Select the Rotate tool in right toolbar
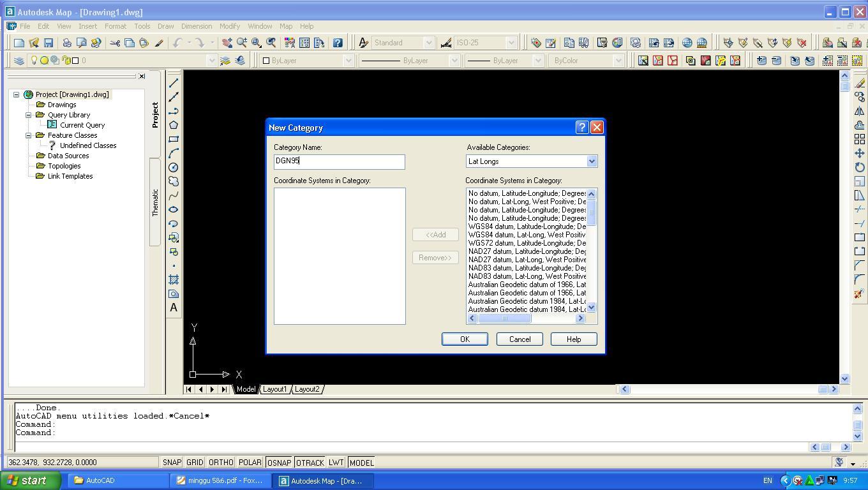This screenshot has height=490, width=868. point(860,167)
